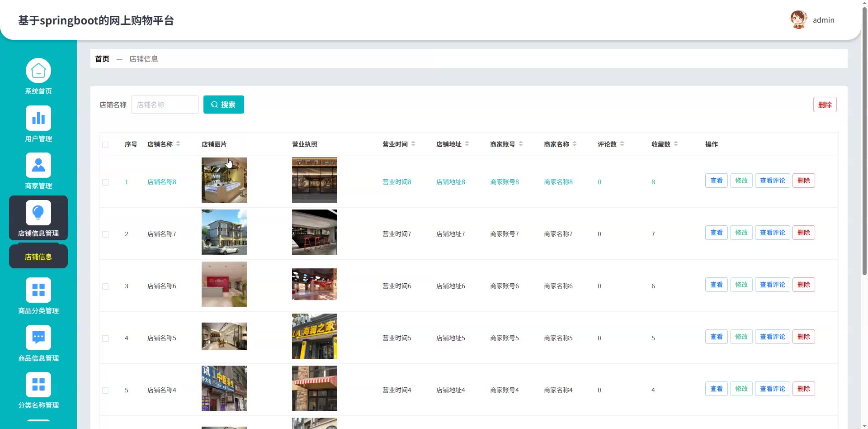Click the page vertical scrollbar
868x429 pixels.
click(x=864, y=136)
